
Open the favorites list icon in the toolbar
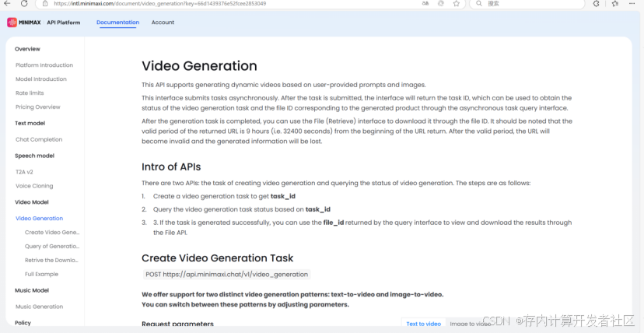click(x=615, y=3)
